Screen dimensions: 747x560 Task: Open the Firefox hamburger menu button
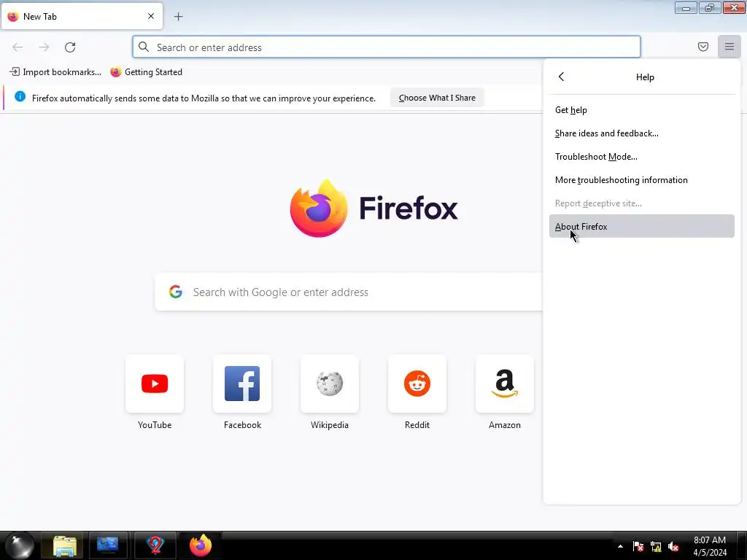[x=729, y=47]
